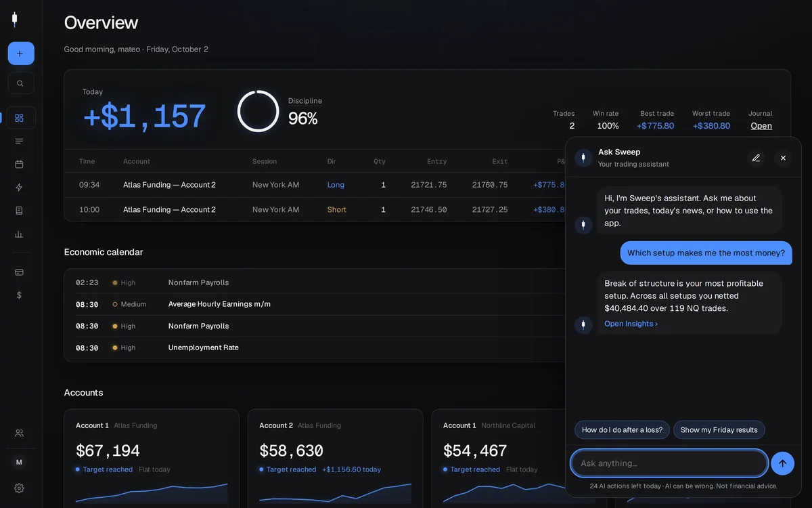Click the dollar sign icon in sidebar
The width and height of the screenshot is (812, 508).
pyautogui.click(x=19, y=295)
